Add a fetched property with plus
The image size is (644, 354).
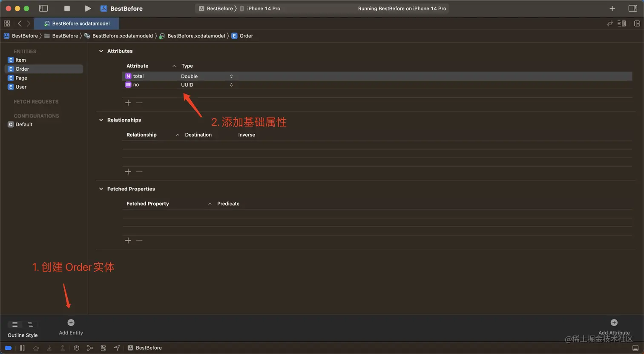tap(128, 241)
